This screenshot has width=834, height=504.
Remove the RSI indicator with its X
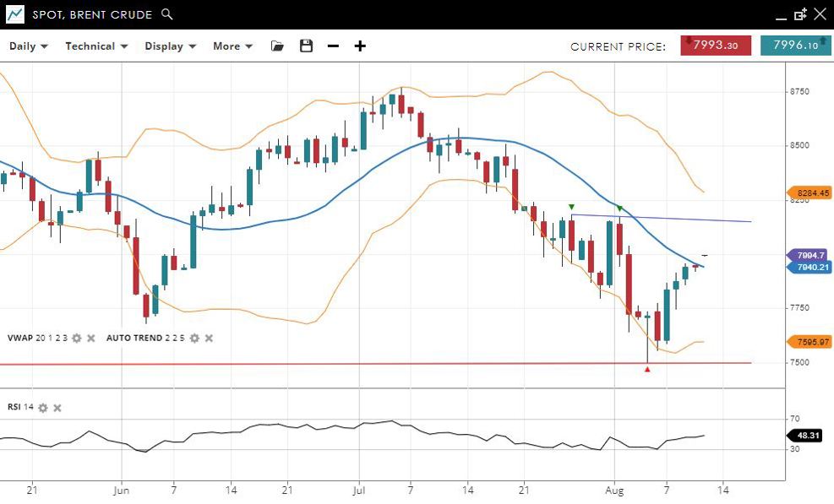coord(57,408)
